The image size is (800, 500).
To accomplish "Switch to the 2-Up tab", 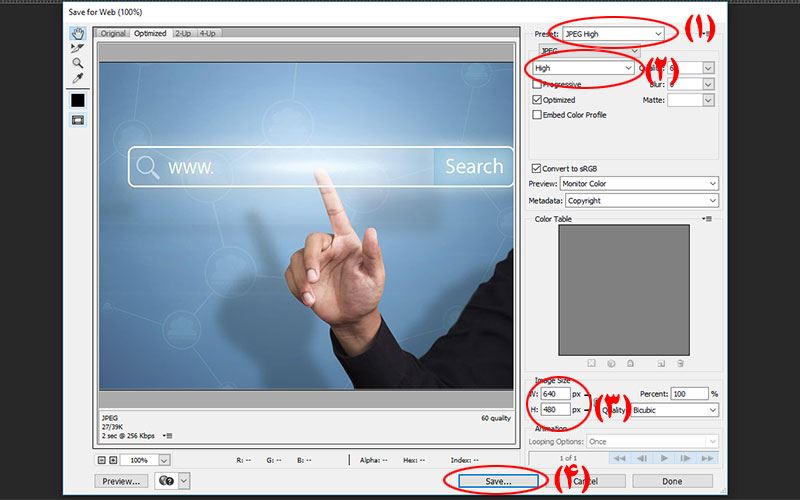I will 183,33.
